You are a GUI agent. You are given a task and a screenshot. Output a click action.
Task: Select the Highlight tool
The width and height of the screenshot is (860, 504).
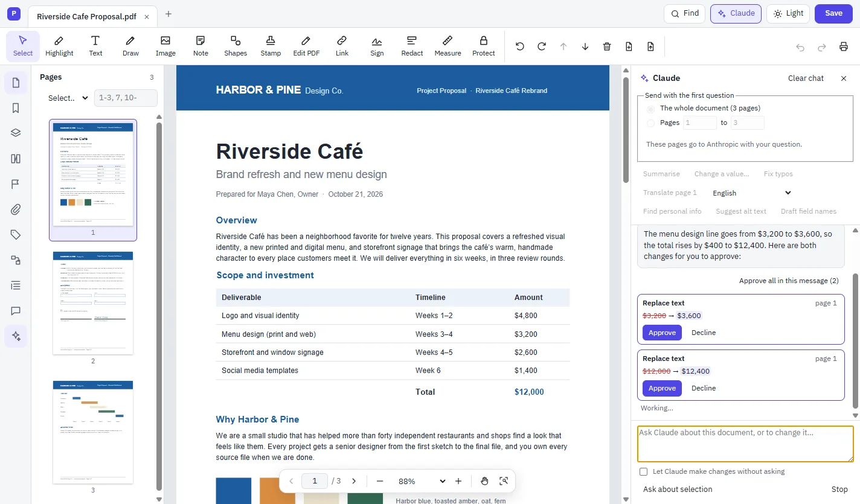click(59, 46)
